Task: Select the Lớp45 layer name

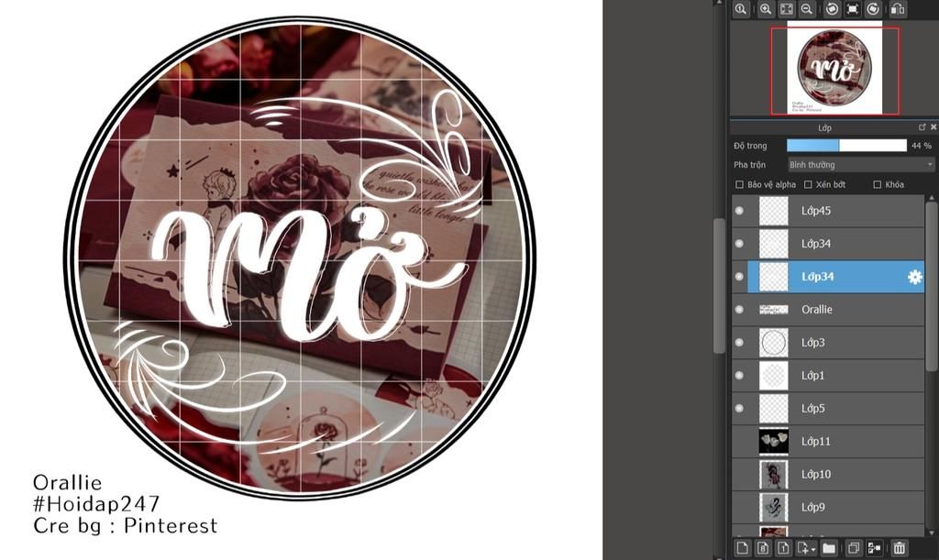Action: click(x=816, y=211)
